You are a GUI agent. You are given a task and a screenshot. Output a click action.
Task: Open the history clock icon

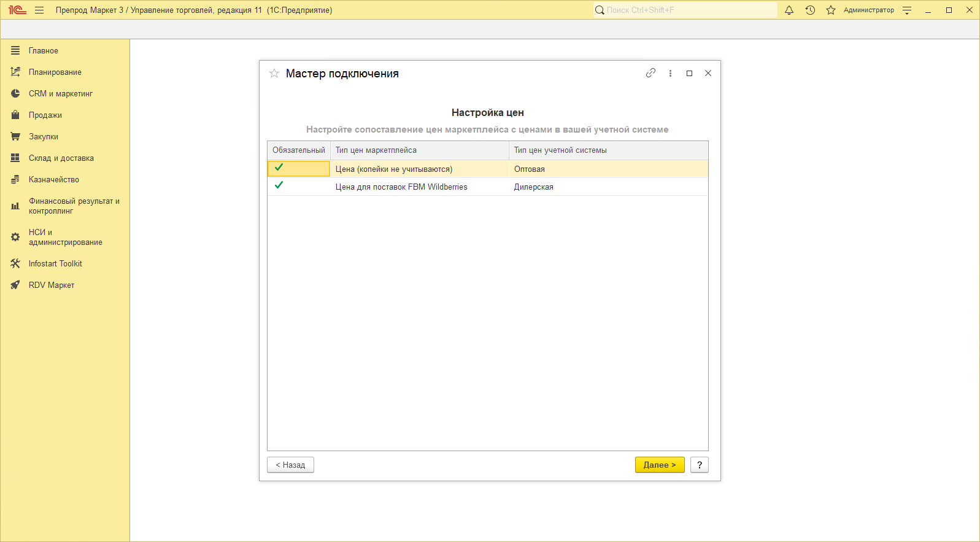(x=810, y=10)
